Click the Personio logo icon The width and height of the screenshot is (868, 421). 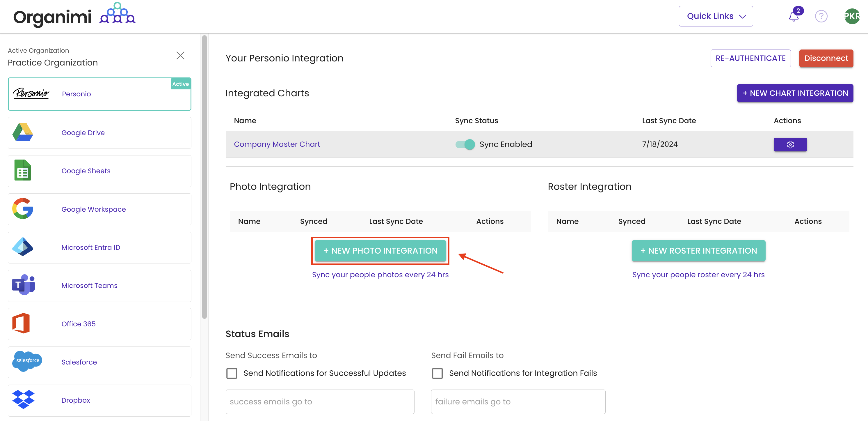point(31,93)
